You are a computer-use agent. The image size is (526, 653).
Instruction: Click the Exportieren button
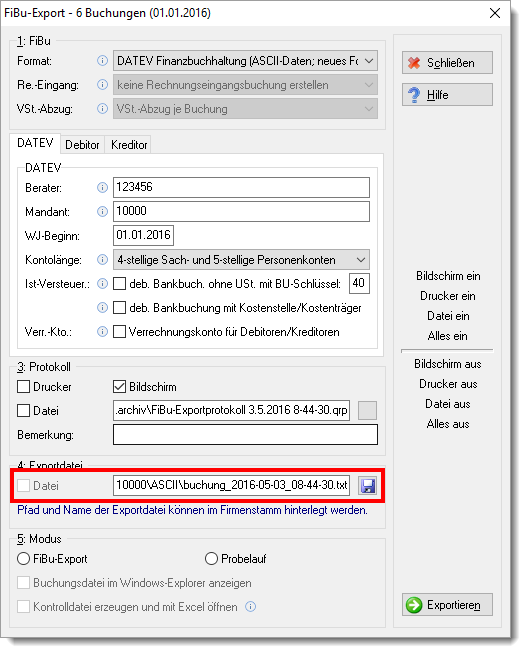tap(447, 605)
